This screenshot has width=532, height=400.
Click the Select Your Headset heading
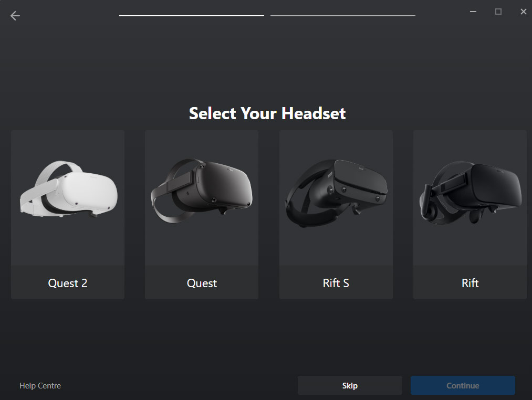coord(267,113)
